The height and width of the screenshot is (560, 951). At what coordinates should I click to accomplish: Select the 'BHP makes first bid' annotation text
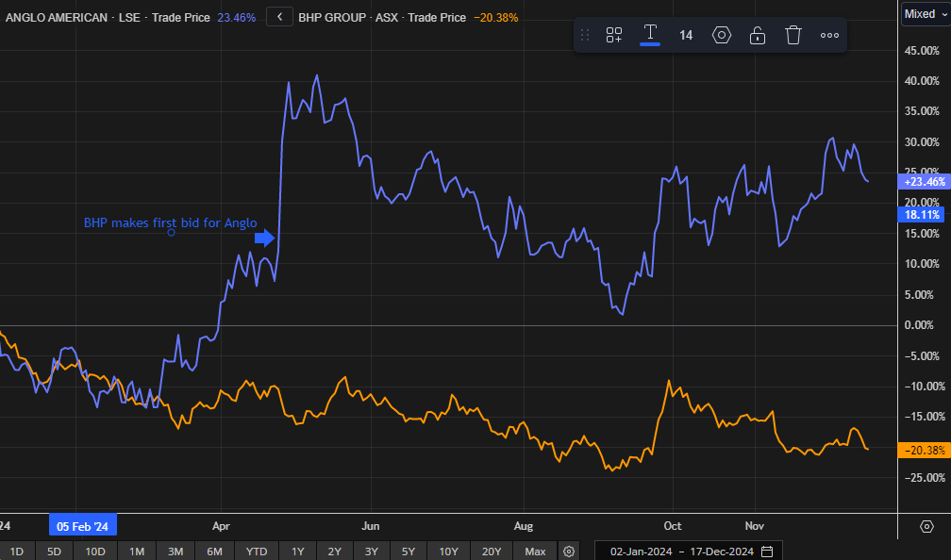tap(170, 223)
